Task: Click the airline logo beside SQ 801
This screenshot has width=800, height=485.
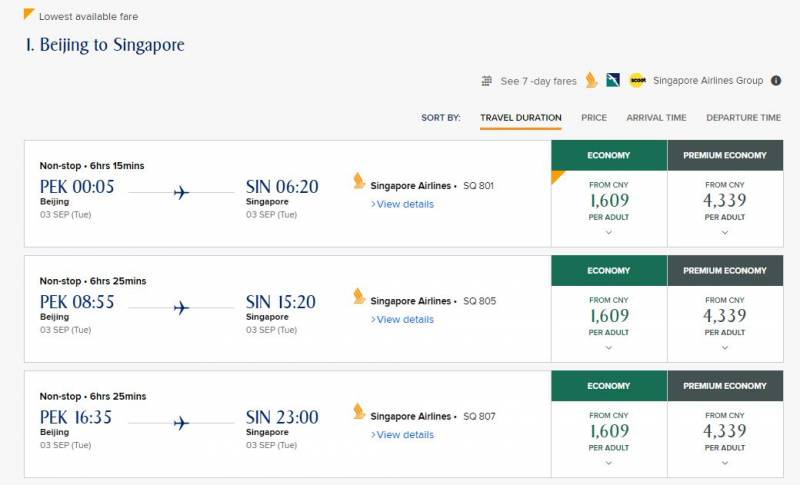Action: pos(359,181)
